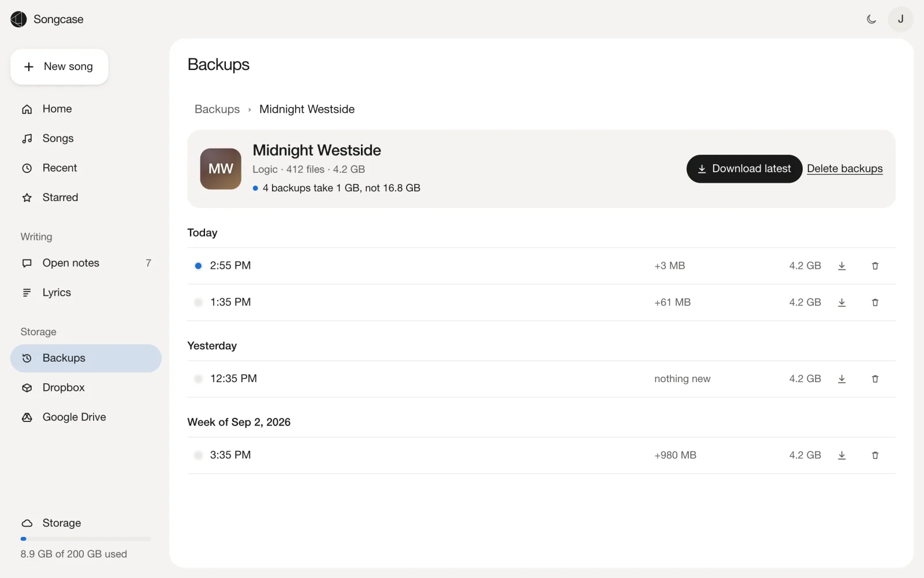Open Lyrics in sidebar
Viewport: 924px width, 578px height.
(85, 292)
